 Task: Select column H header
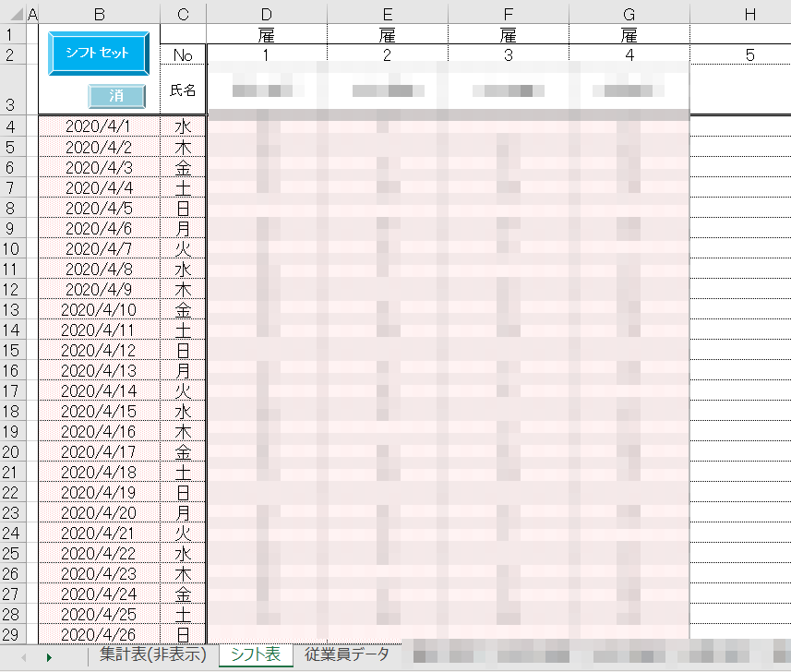coord(749,15)
